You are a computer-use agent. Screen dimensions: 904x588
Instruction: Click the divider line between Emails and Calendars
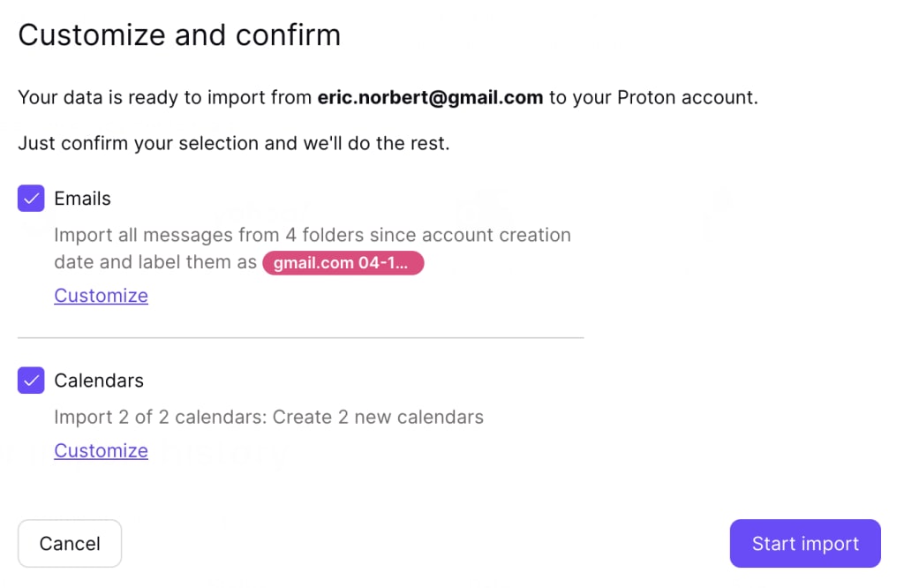(300, 337)
